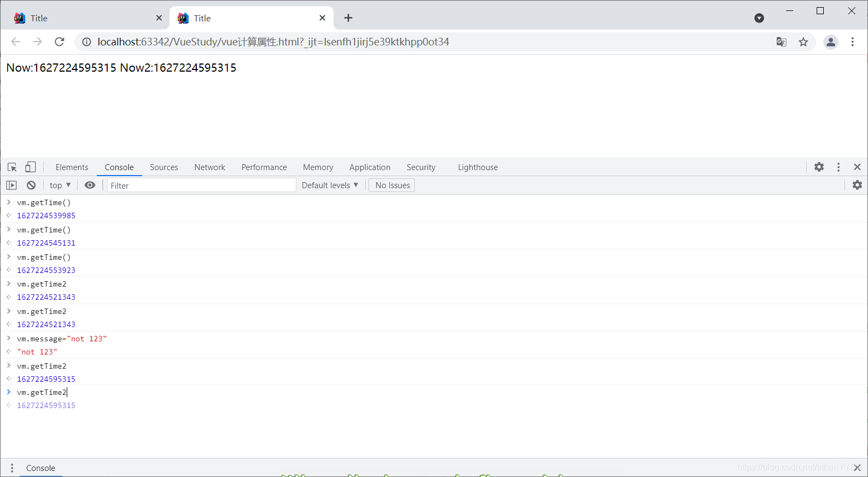Select result 1627224553923 in console
This screenshot has width=868, height=477.
[x=46, y=270]
